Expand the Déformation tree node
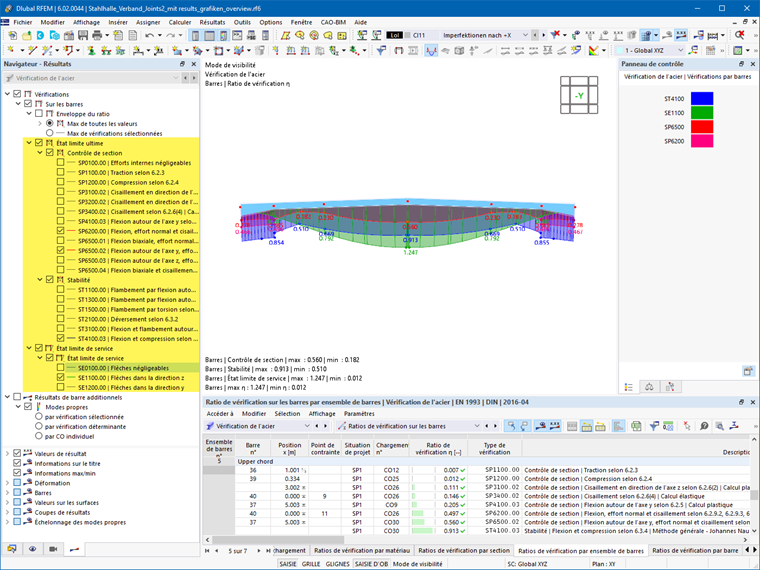Viewport: 760px width, 570px height. click(7, 483)
